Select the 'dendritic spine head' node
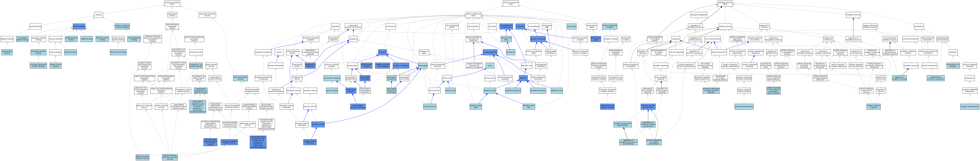Screen dimensions: 980x161 pos(476,107)
